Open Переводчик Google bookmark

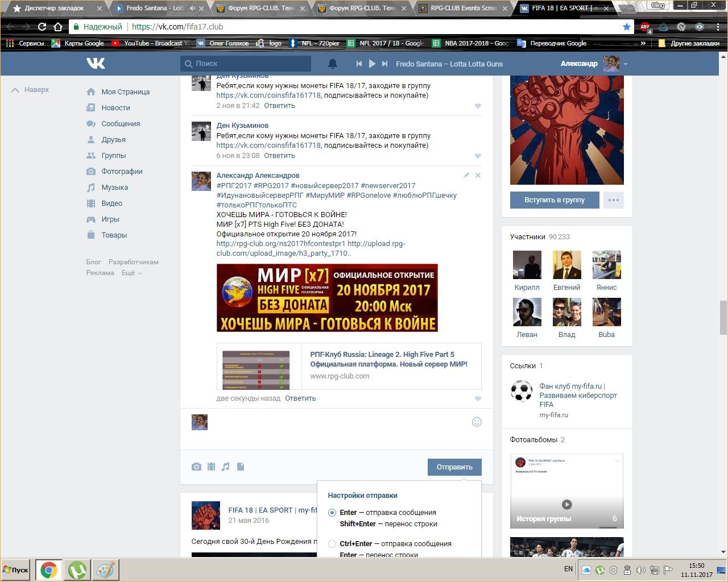(552, 43)
